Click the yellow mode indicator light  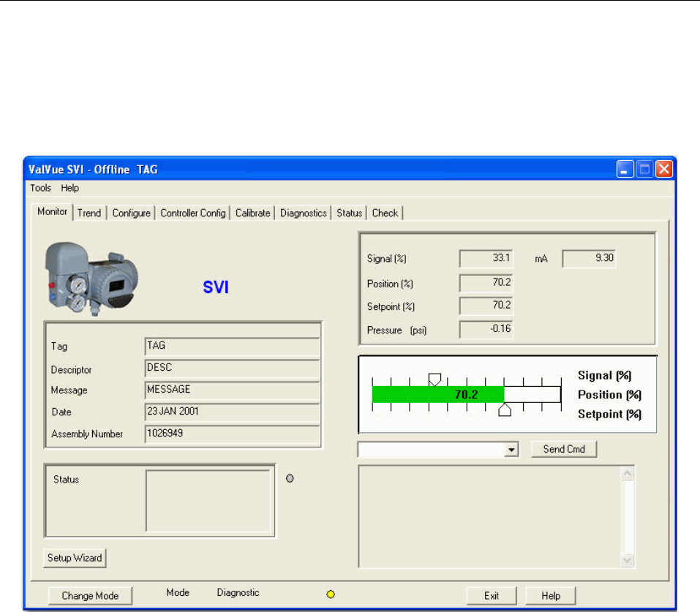tap(330, 594)
